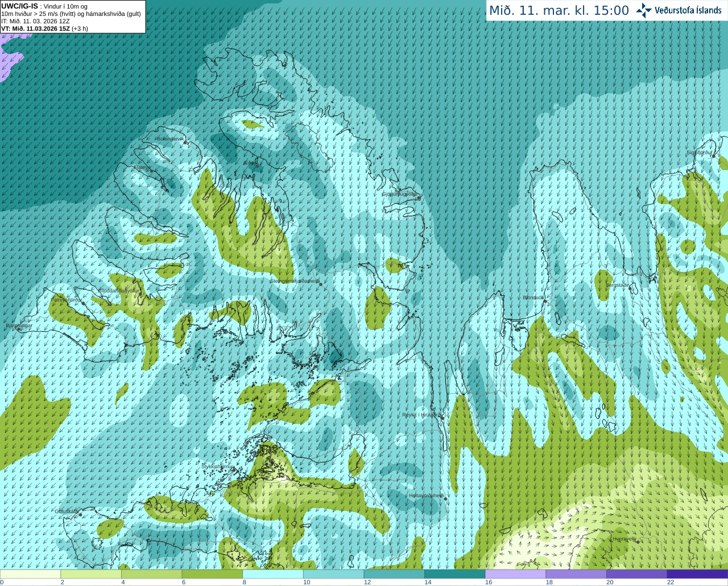Click the Gjögurflugvöllur station label
728x586 pixels.
[x=400, y=195]
